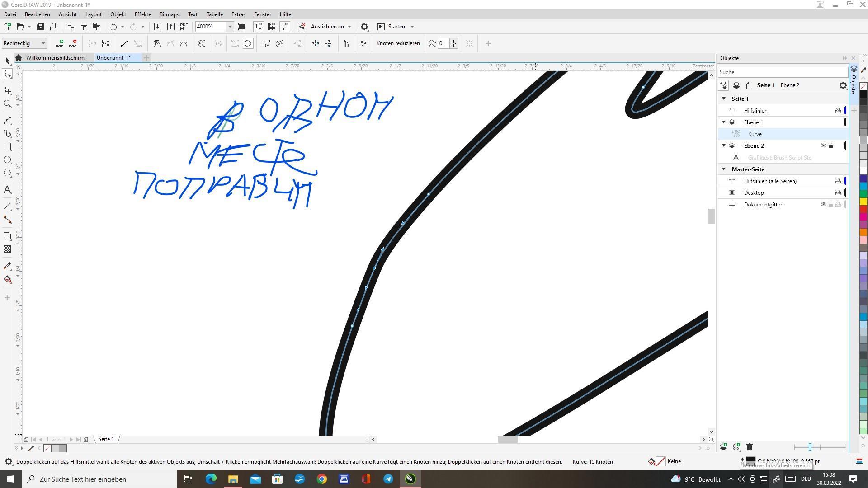Select the Text tool in toolbox
The image size is (868, 488).
tap(7, 190)
